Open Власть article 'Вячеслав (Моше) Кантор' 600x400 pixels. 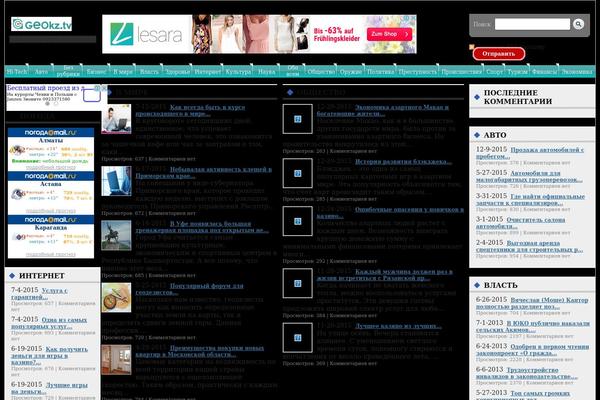pos(532,304)
